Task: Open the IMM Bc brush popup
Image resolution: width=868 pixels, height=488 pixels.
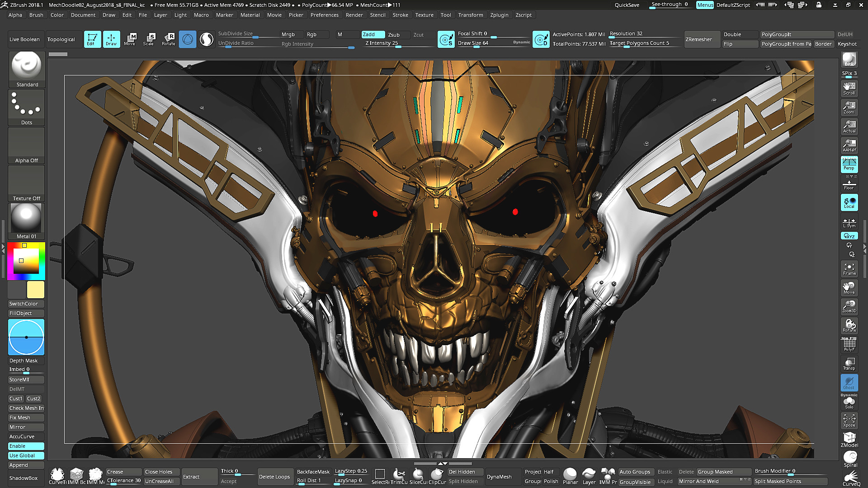Action: pyautogui.click(x=76, y=476)
